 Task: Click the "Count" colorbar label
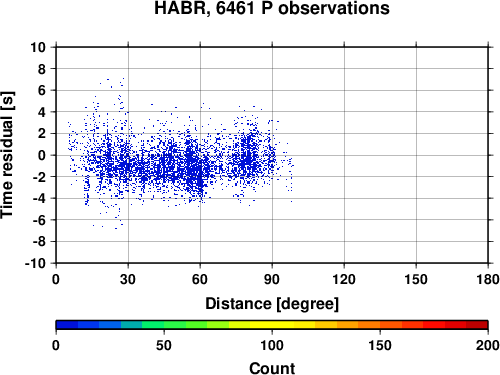coord(272,368)
